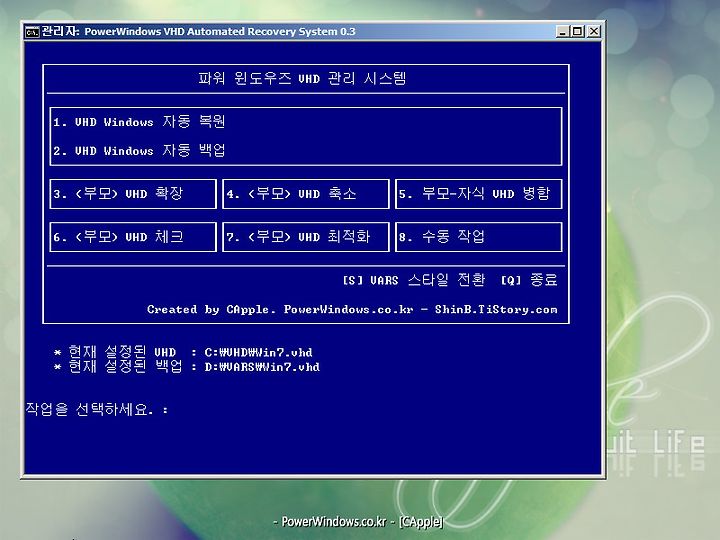Viewport: 720px width, 540px height.
Task: Click the window title bar text
Action: (198, 32)
